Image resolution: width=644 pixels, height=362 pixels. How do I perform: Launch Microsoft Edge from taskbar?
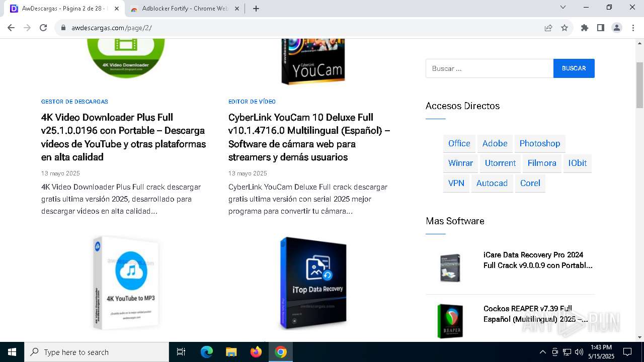pyautogui.click(x=207, y=352)
